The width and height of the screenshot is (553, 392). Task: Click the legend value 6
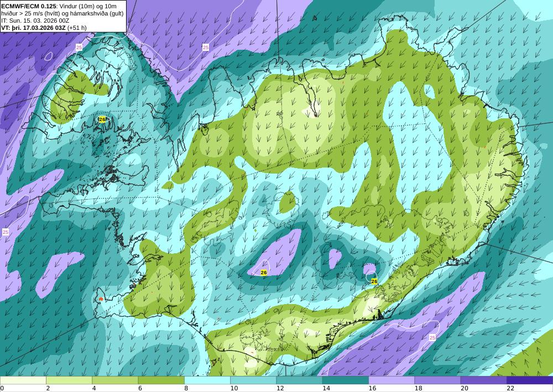[140, 389]
